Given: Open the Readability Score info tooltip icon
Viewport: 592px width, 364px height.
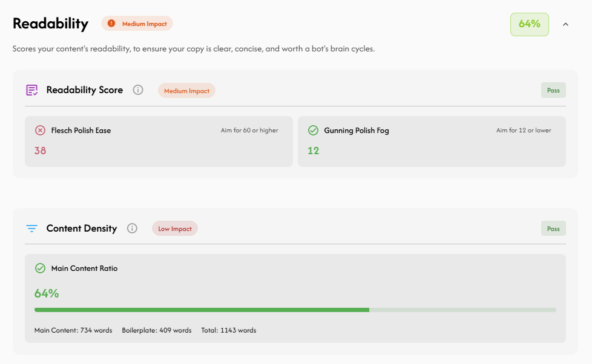Looking at the screenshot, I should click(138, 90).
